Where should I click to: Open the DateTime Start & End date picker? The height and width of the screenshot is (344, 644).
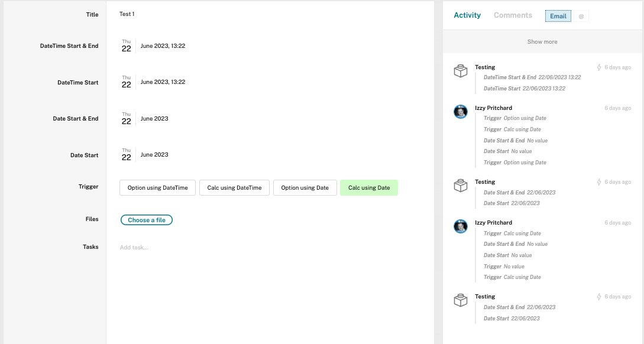pyautogui.click(x=153, y=46)
